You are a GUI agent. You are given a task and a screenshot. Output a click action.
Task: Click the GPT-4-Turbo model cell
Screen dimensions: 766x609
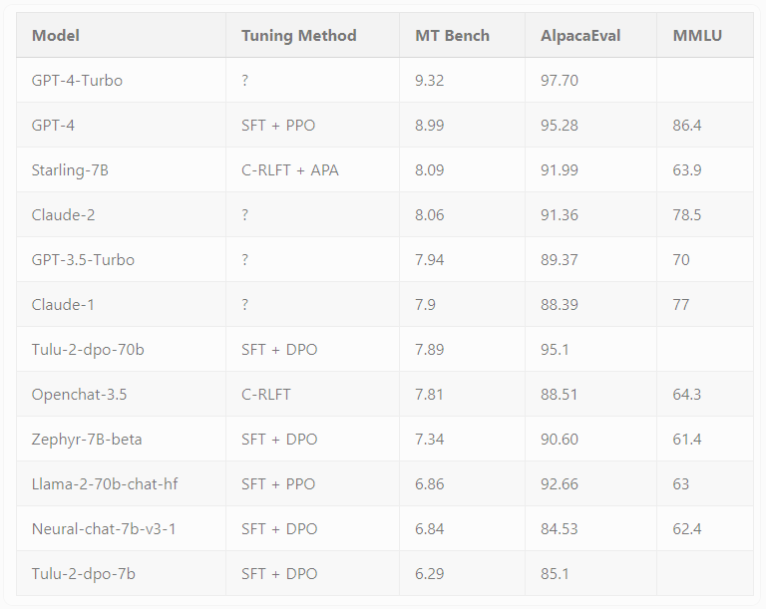pyautogui.click(x=77, y=80)
